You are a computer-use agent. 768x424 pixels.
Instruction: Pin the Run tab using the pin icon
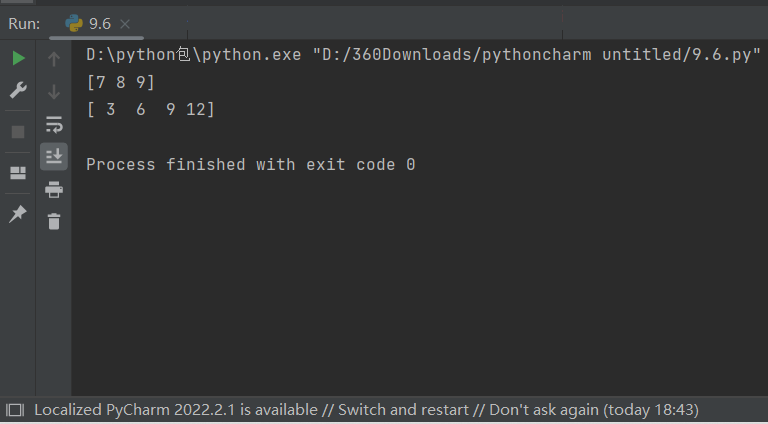[18, 214]
